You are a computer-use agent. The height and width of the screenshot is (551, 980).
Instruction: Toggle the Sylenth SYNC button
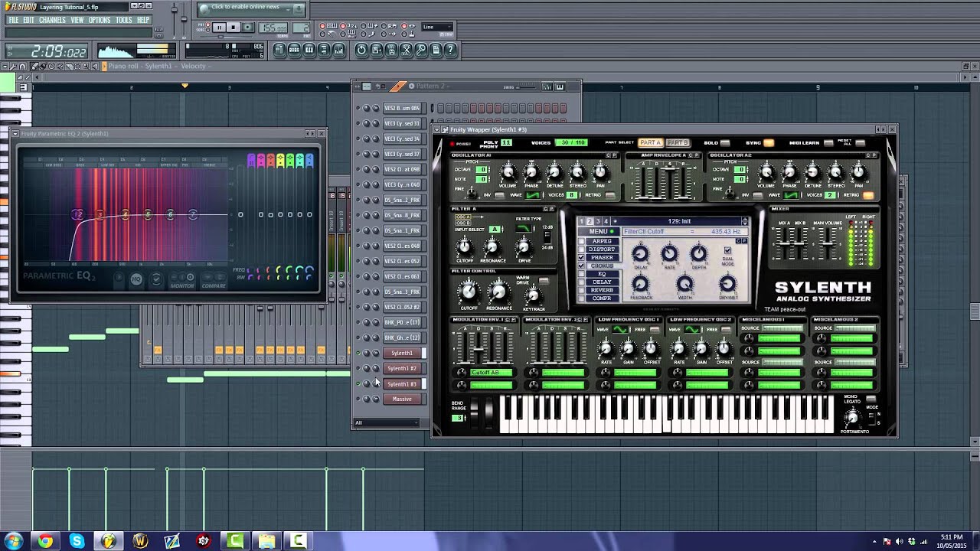[769, 143]
